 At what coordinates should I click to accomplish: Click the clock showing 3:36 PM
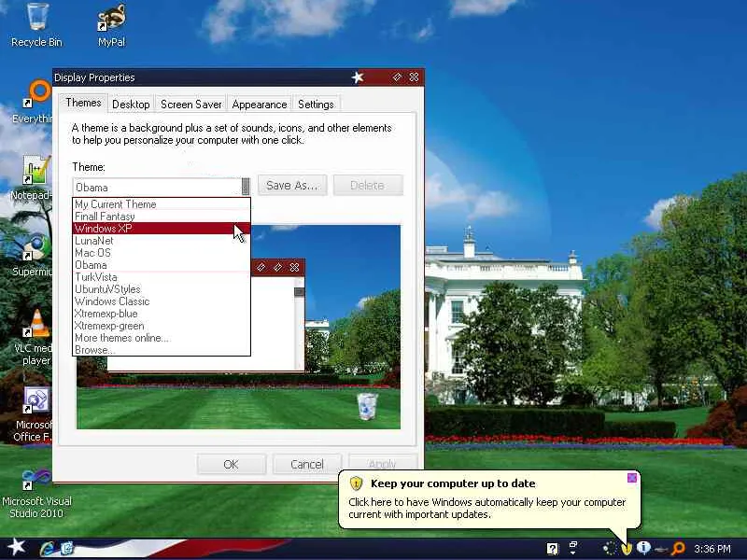coord(712,549)
